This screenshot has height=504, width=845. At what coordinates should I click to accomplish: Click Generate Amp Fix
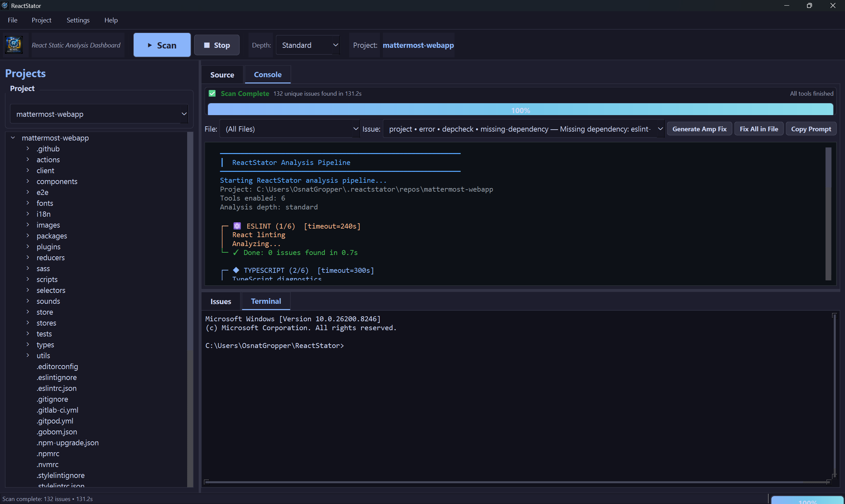[699, 129]
